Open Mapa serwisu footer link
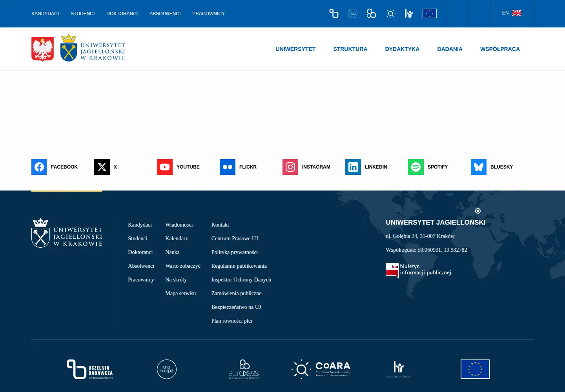This screenshot has width=565, height=392. (x=180, y=293)
